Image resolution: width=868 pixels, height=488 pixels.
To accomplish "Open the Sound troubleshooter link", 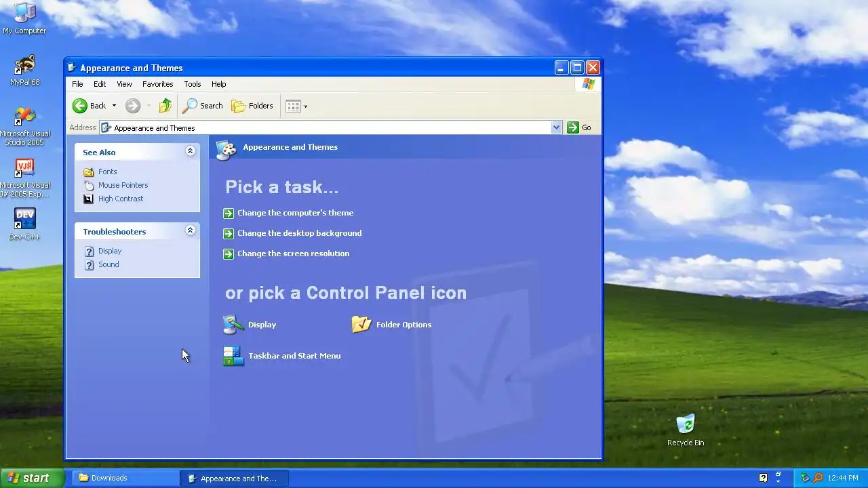I will 108,264.
